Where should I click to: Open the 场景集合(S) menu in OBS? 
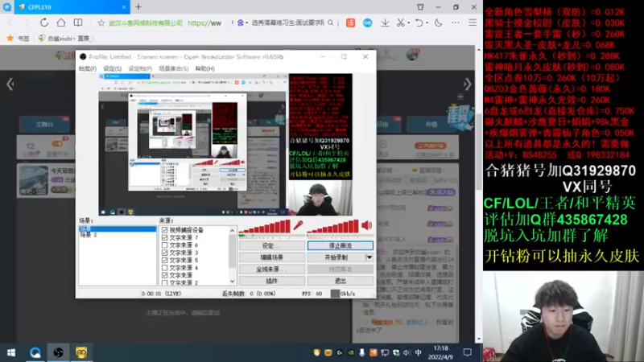173,68
